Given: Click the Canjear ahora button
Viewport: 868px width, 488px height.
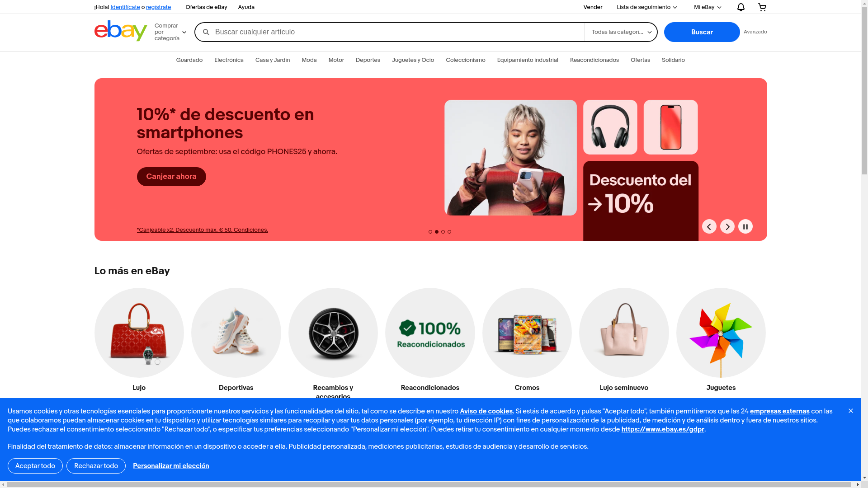Looking at the screenshot, I should click(171, 177).
